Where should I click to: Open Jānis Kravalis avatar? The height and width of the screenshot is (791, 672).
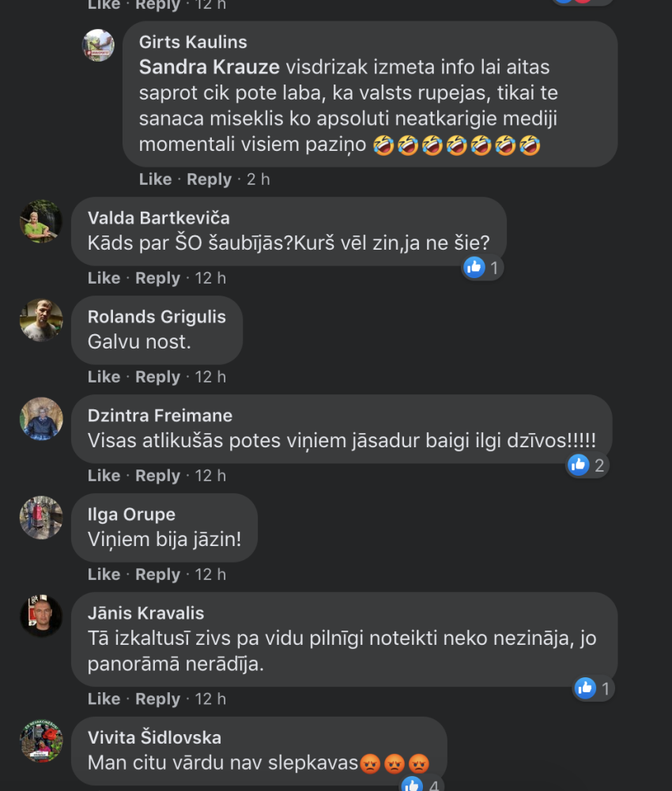41,616
